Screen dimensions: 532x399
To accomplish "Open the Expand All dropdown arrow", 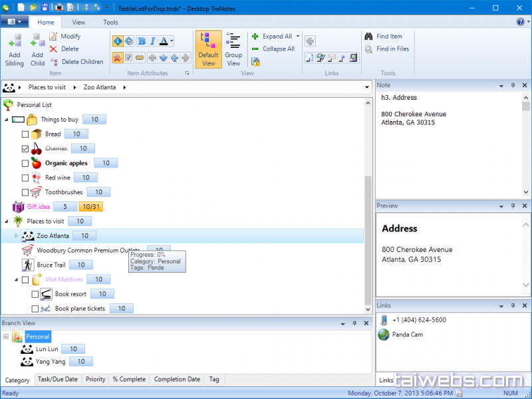I will pyautogui.click(x=298, y=37).
